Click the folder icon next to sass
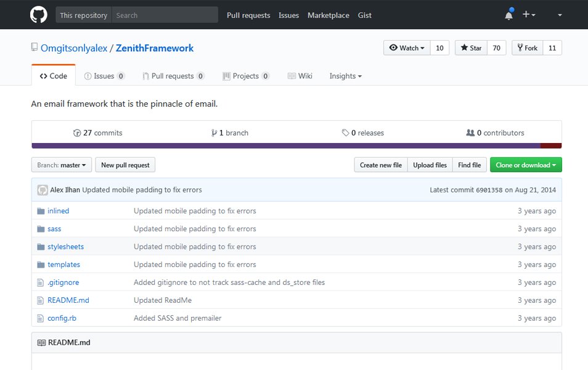Viewport: 588px width, 370px height. pyautogui.click(x=41, y=229)
